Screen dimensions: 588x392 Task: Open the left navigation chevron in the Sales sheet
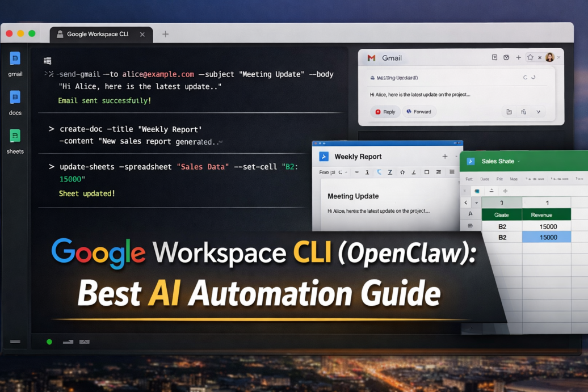(465, 202)
